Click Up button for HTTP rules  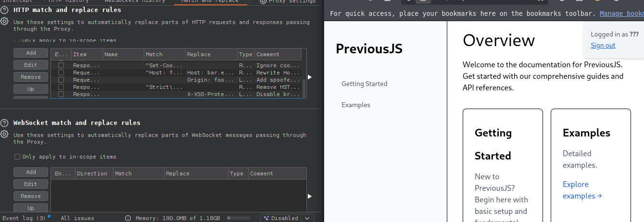(x=31, y=89)
